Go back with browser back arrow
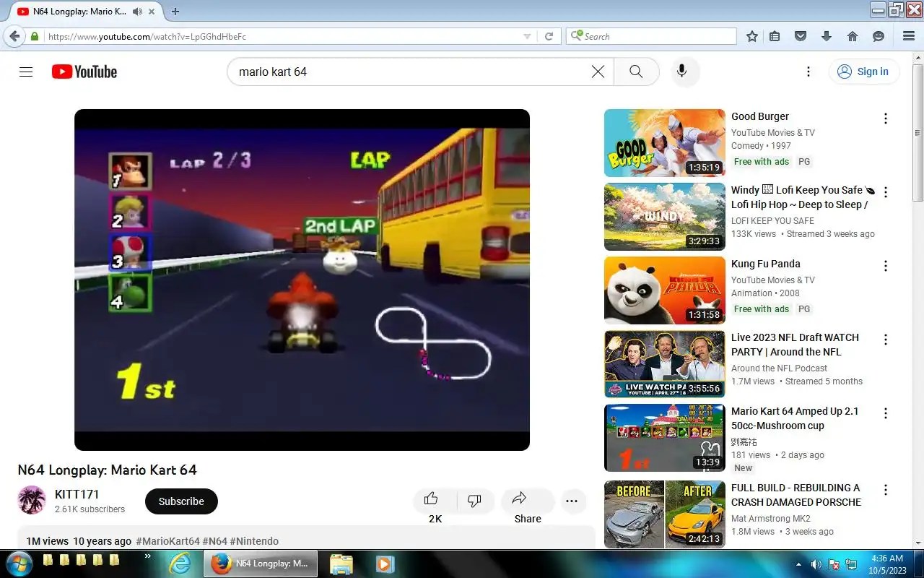 click(x=14, y=36)
